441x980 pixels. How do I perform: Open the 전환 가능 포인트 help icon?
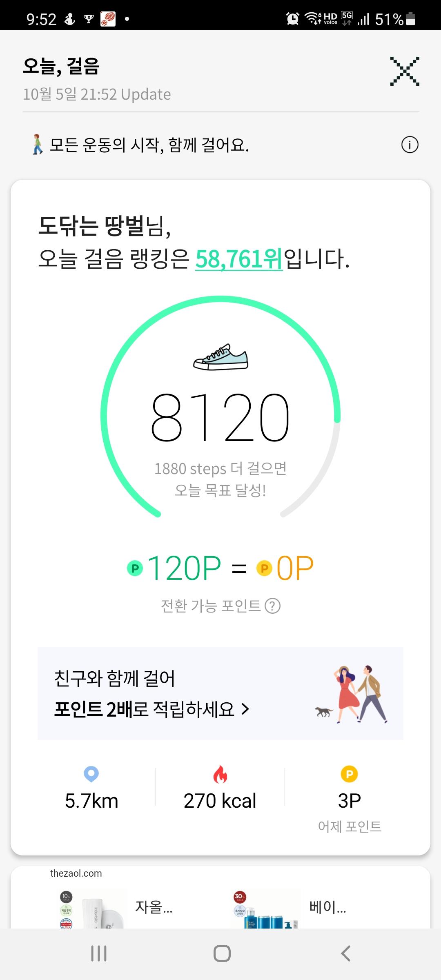coord(272,606)
